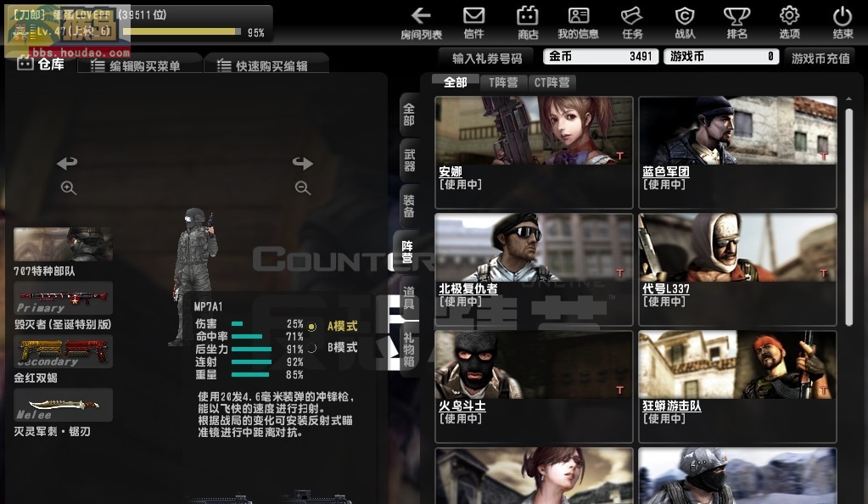Viewport: 868px width, 504px height.
Task: Select B模式 radio button
Action: [312, 348]
